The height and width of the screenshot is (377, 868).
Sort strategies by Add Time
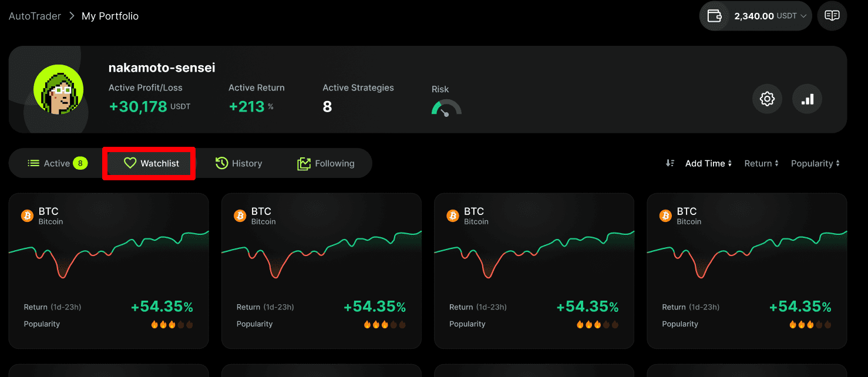pos(708,163)
